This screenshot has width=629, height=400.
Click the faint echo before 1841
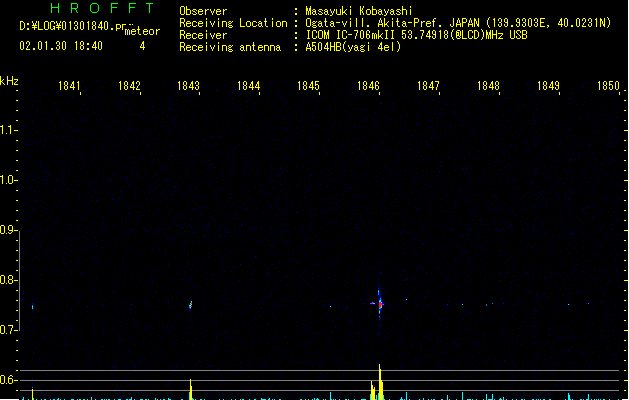pos(32,307)
